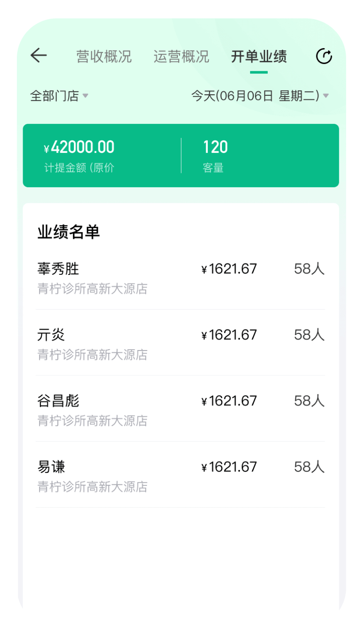Tap the 业绩名单 section heading
The width and height of the screenshot is (363, 644).
(69, 232)
